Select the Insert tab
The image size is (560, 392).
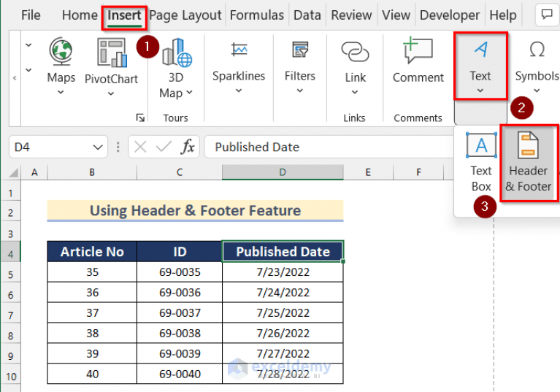124,15
